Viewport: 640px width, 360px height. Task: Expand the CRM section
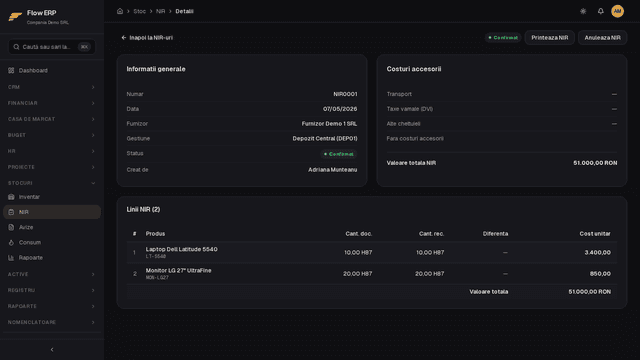(x=52, y=87)
